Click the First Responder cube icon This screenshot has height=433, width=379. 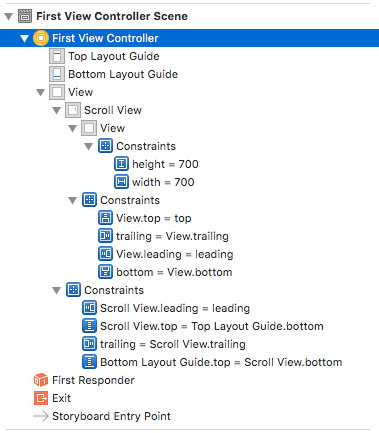[41, 380]
